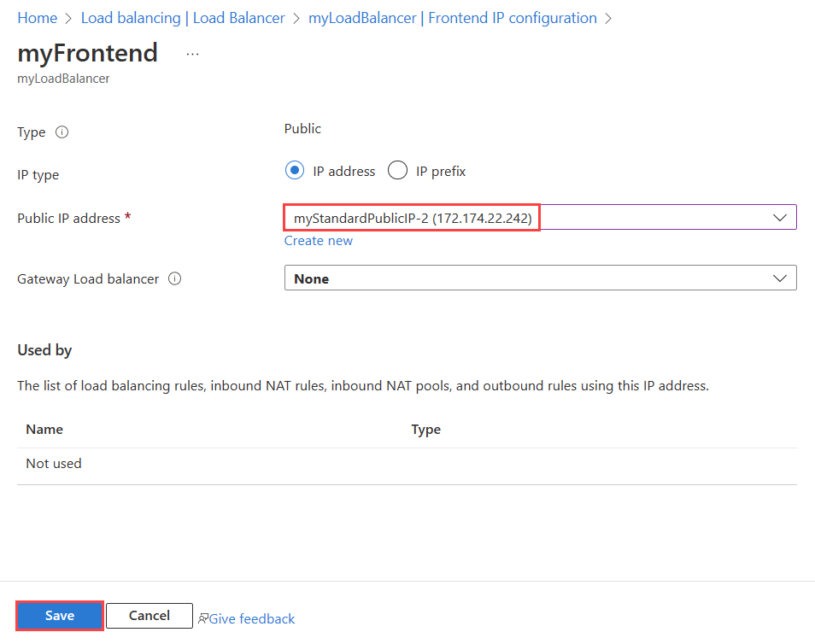Open the myStandardPublicIP-2 selection box
Screen dimensions: 815x644
540,217
